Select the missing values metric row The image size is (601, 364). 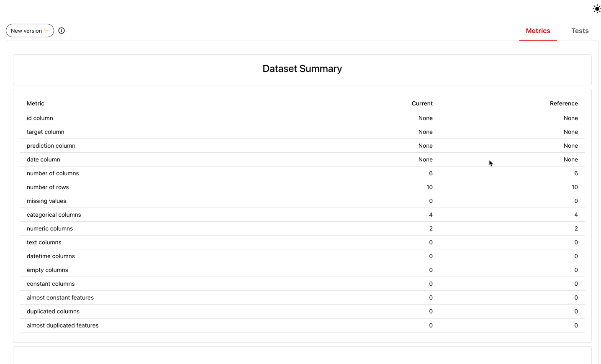pos(46,201)
